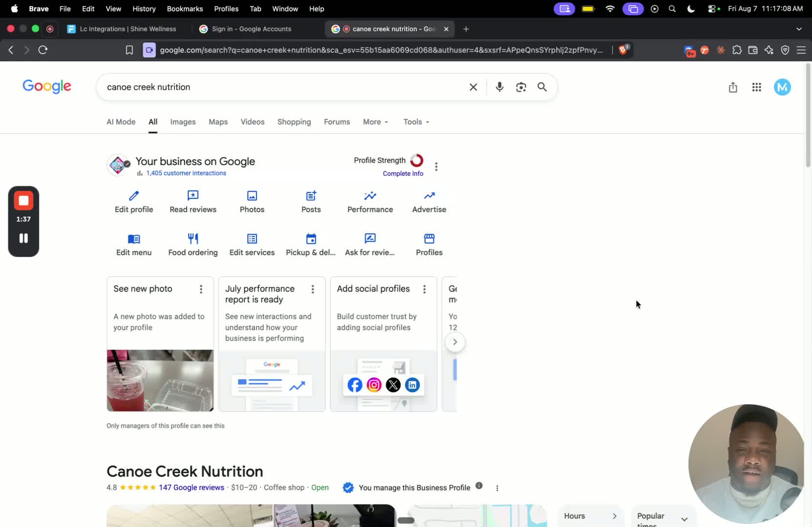This screenshot has height=527, width=812.
Task: Open the Lc Integrations Shine Wellness tab
Action: click(122, 29)
